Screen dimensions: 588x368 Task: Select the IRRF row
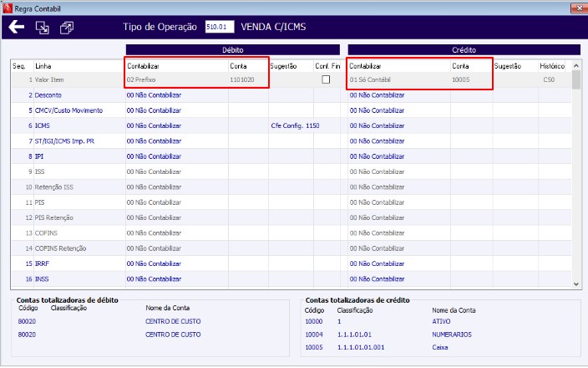(x=291, y=263)
